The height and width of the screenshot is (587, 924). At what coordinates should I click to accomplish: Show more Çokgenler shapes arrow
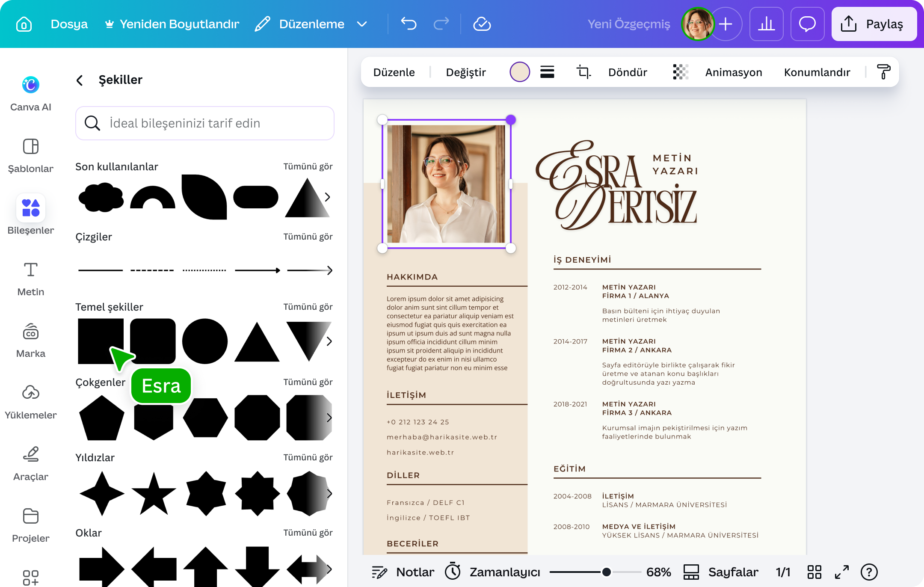(329, 418)
